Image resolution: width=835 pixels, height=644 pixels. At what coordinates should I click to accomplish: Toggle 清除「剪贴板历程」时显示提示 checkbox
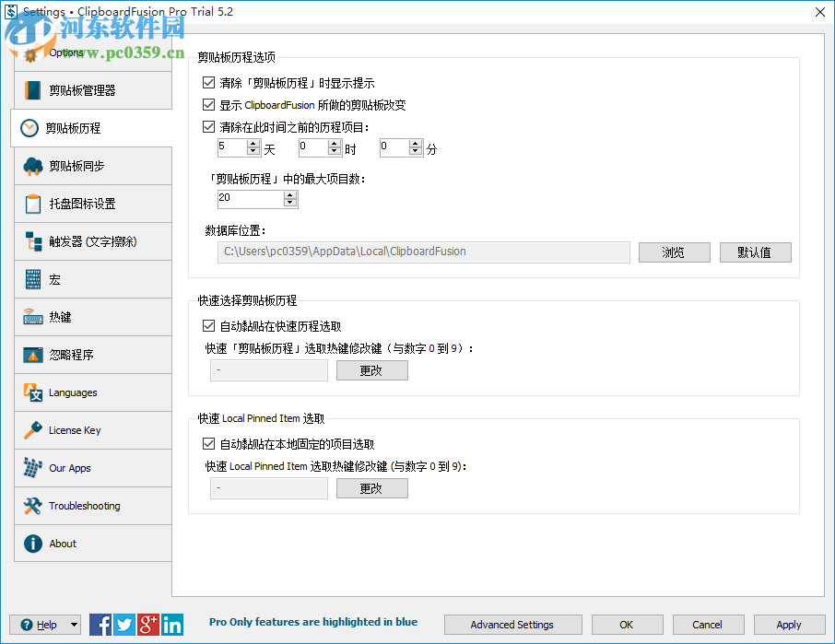coord(207,82)
